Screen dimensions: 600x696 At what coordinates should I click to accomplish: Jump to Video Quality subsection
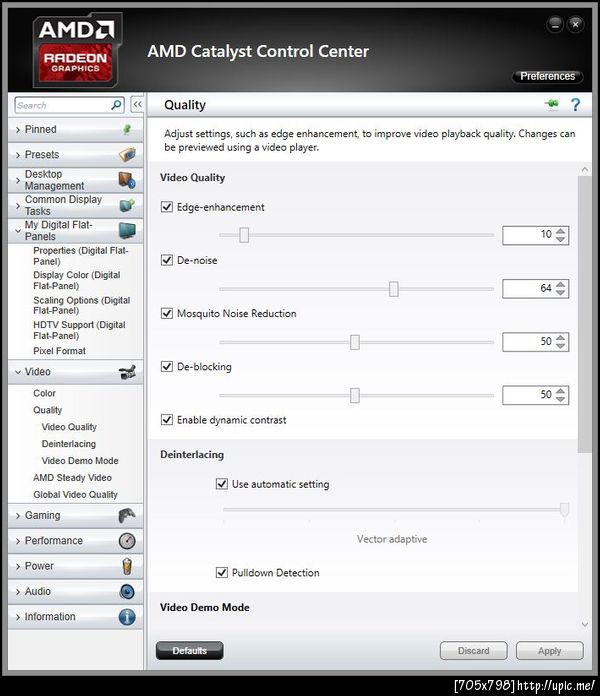coord(69,427)
